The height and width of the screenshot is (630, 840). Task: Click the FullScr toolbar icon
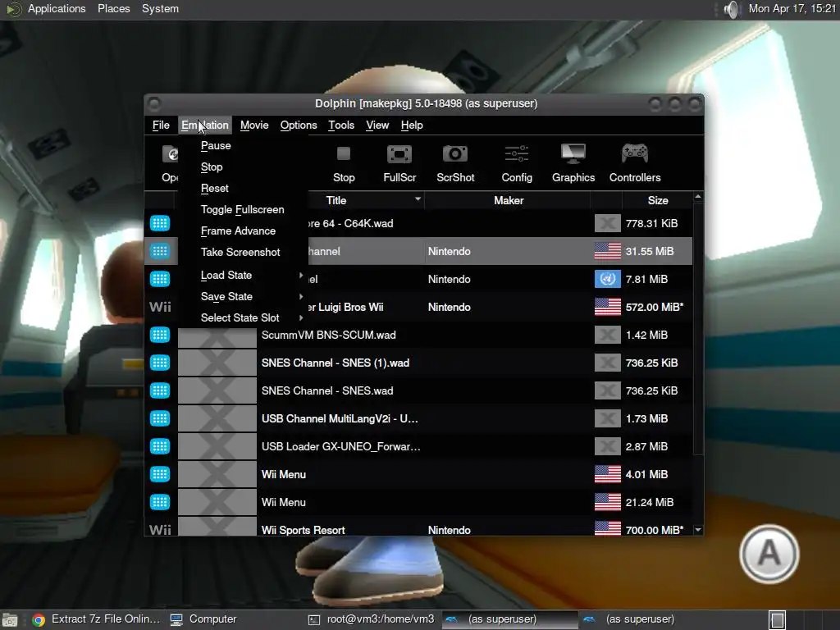pos(399,154)
